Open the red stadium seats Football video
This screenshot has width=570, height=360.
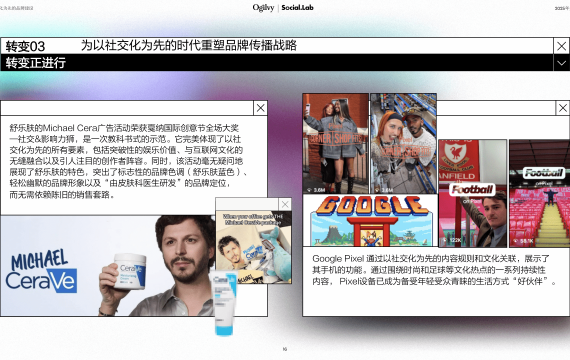click(539, 193)
